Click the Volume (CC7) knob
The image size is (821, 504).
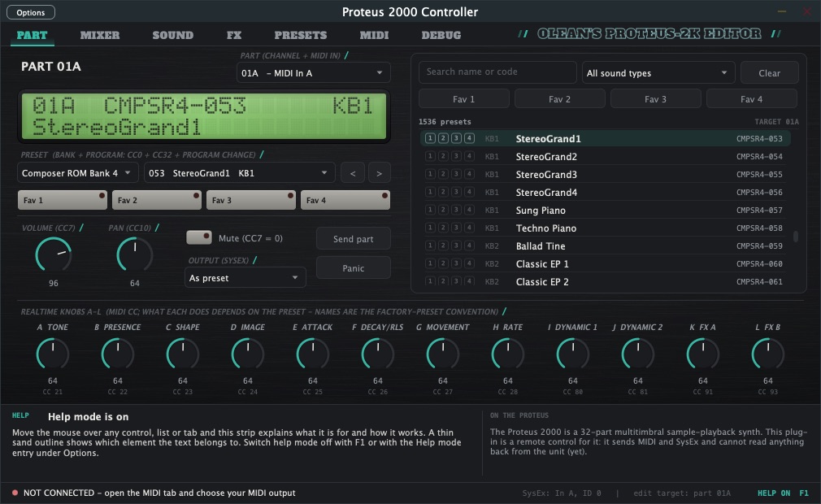click(x=54, y=255)
